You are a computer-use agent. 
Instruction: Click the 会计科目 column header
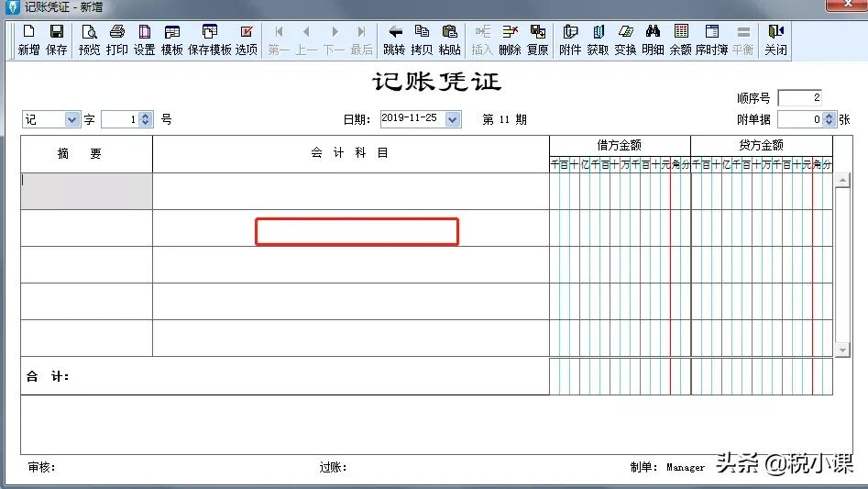coord(351,154)
